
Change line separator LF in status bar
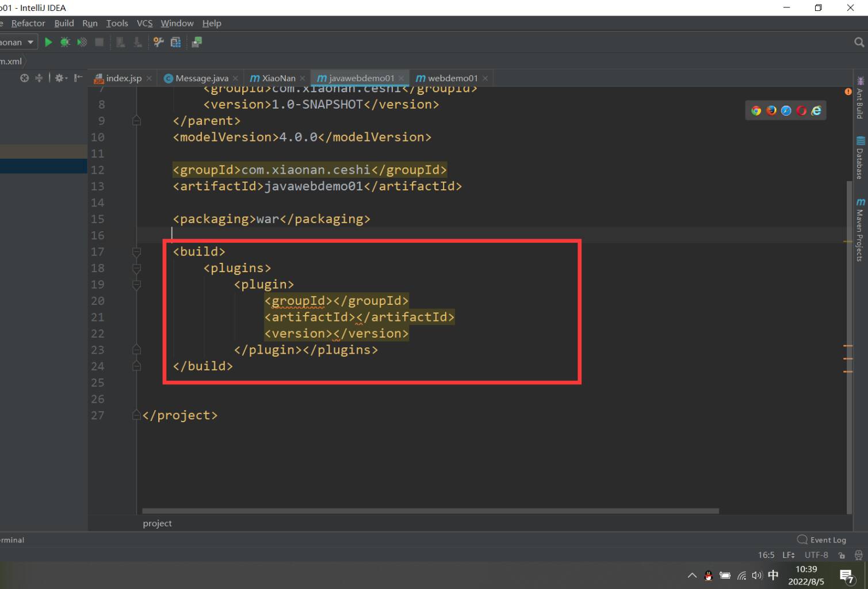coord(788,555)
